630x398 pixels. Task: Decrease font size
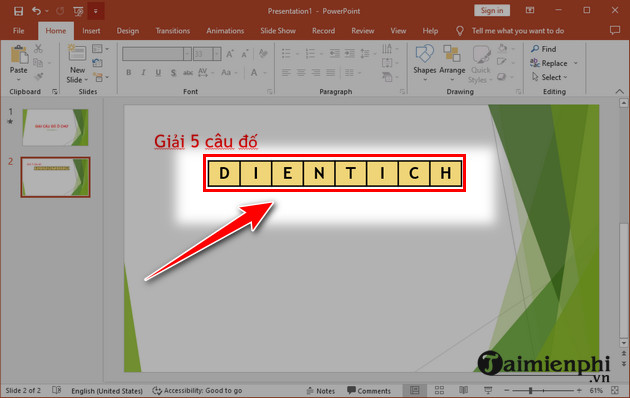tap(244, 54)
